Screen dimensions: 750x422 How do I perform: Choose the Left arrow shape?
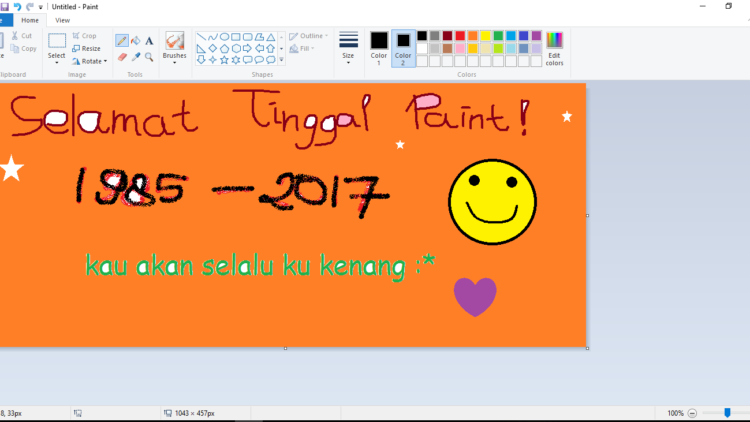coord(259,48)
